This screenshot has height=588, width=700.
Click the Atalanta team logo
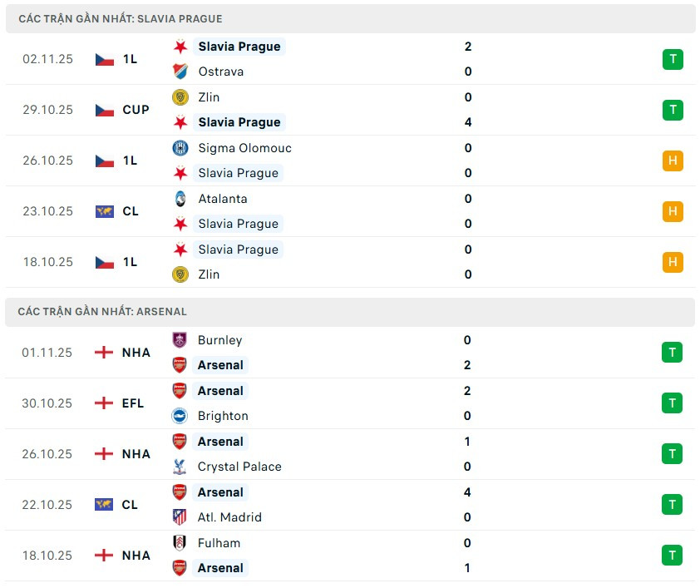click(x=180, y=199)
